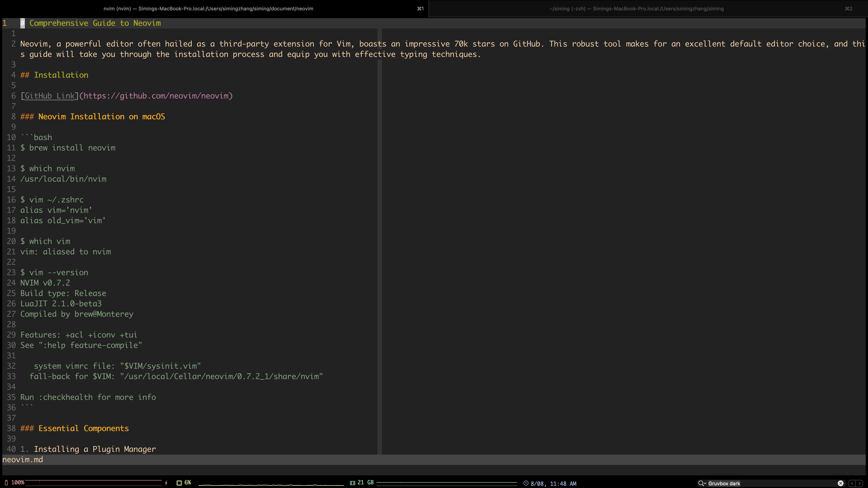Click the /usr/local/bin/nvim line

pyautogui.click(x=63, y=179)
